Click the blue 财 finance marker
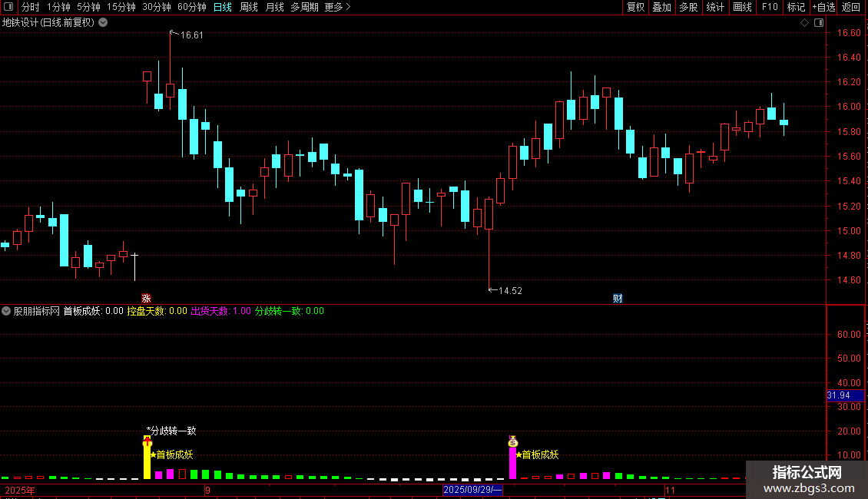This screenshot has width=868, height=499. pyautogui.click(x=618, y=298)
